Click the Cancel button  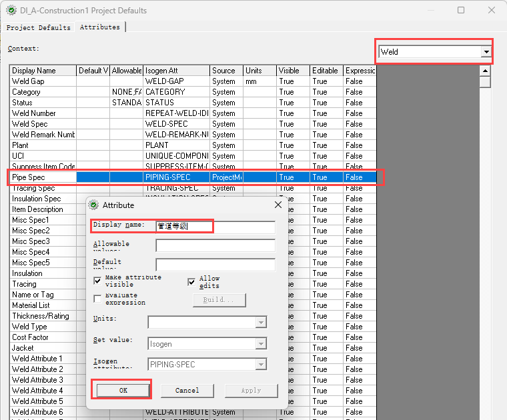point(187,391)
